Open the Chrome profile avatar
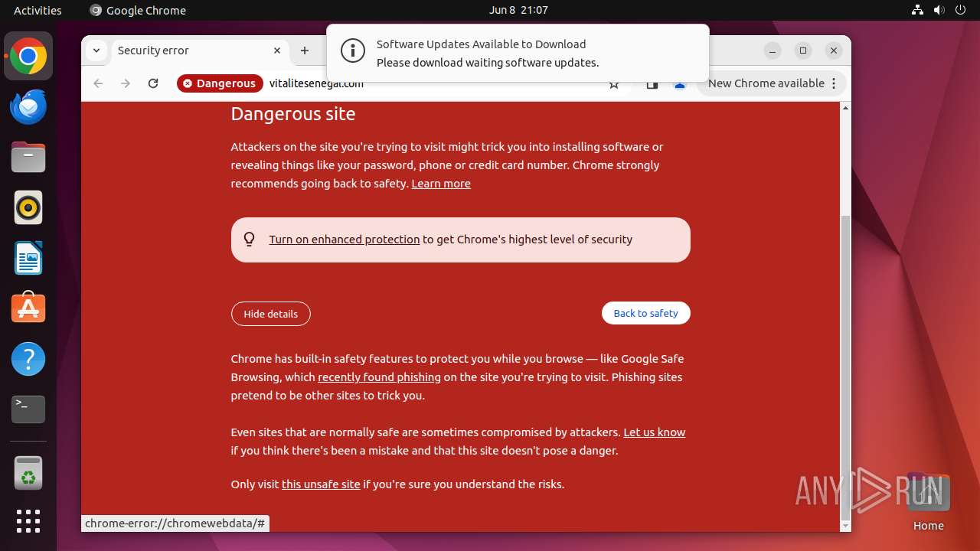The image size is (980, 551). [x=679, y=85]
